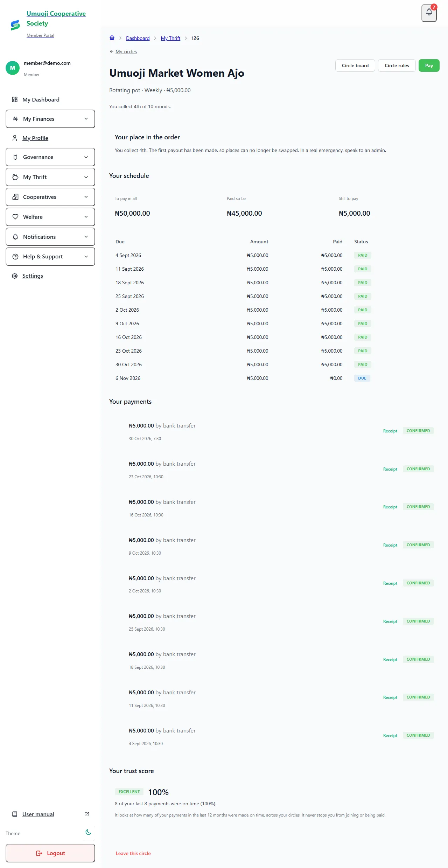Open My Profile in sidebar

point(35,138)
